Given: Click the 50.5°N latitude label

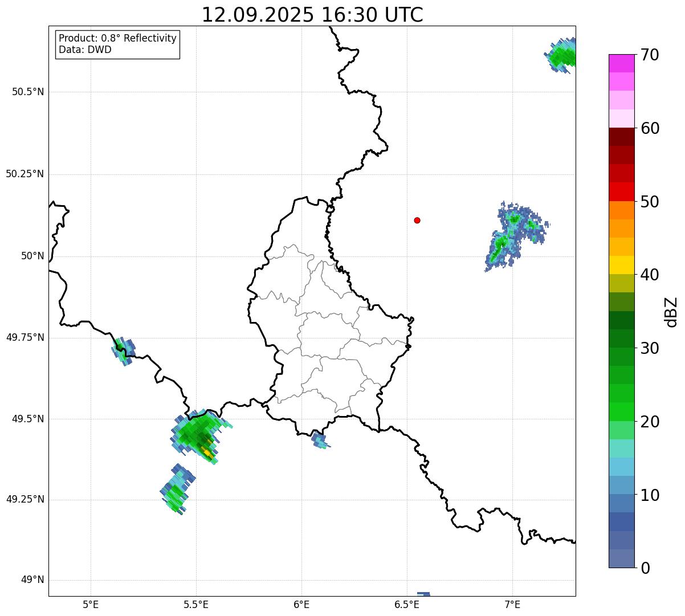Looking at the screenshot, I should coord(27,92).
